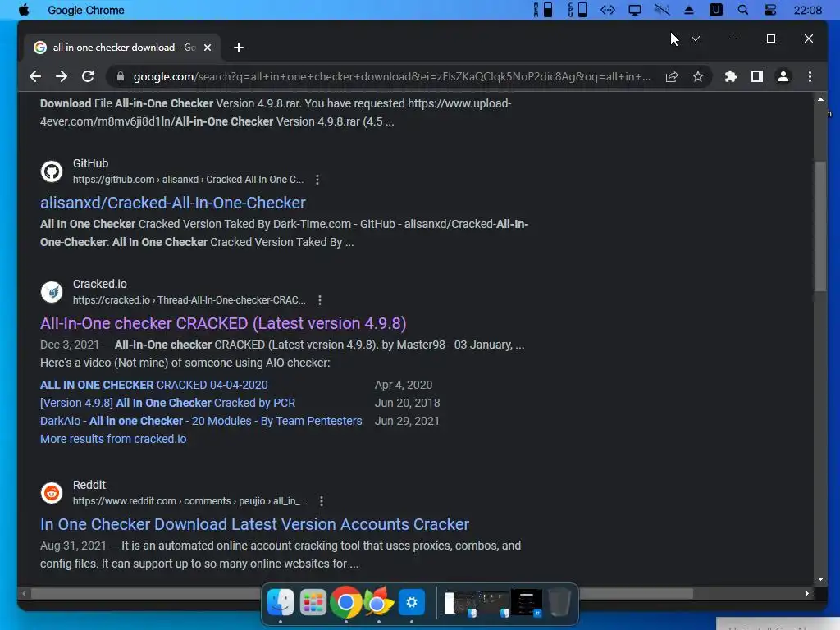The height and width of the screenshot is (630, 840).
Task: Open Control Center in menu bar
Action: pos(769,10)
